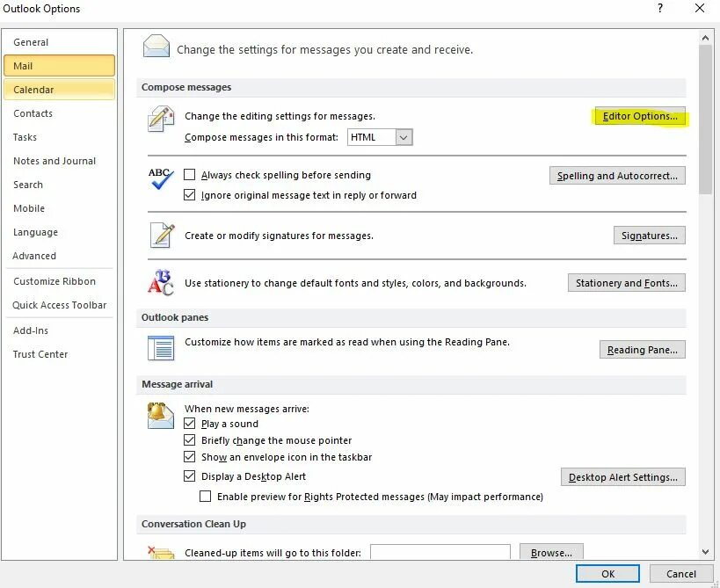Open Advanced options
The height and width of the screenshot is (588, 720).
pos(59,256)
